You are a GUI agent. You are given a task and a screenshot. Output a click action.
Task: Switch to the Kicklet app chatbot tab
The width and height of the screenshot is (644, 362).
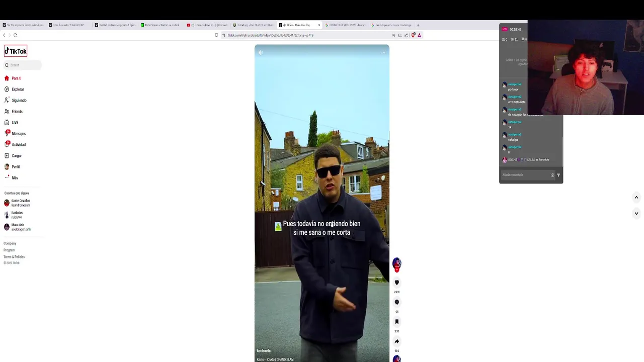click(x=254, y=25)
